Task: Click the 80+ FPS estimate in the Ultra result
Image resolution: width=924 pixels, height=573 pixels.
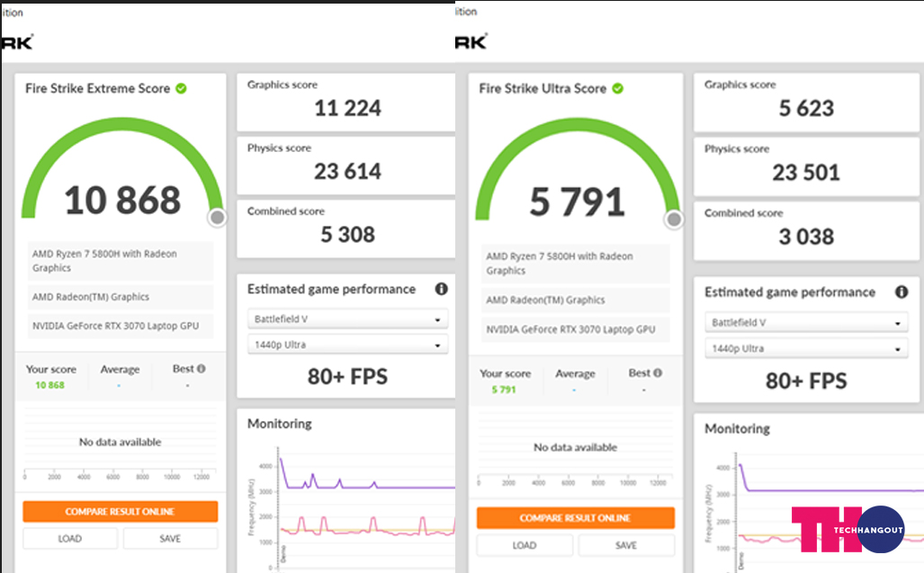Action: coord(806,381)
